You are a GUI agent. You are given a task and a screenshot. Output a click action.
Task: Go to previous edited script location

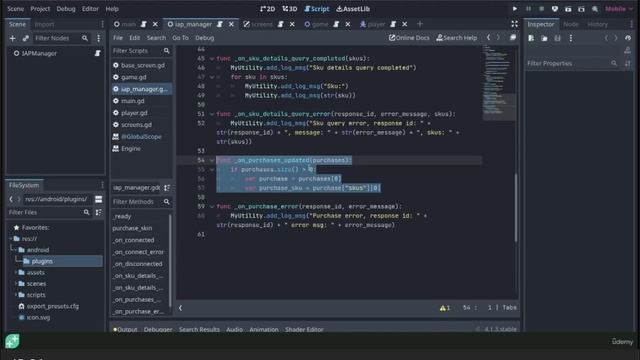coord(489,38)
